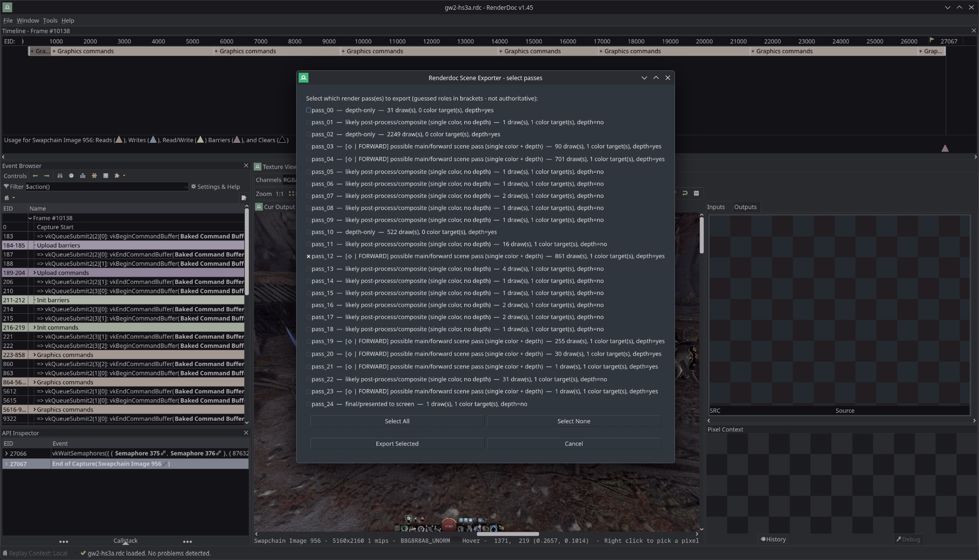Click the Select All button
This screenshot has width=979, height=560.
pyautogui.click(x=397, y=421)
